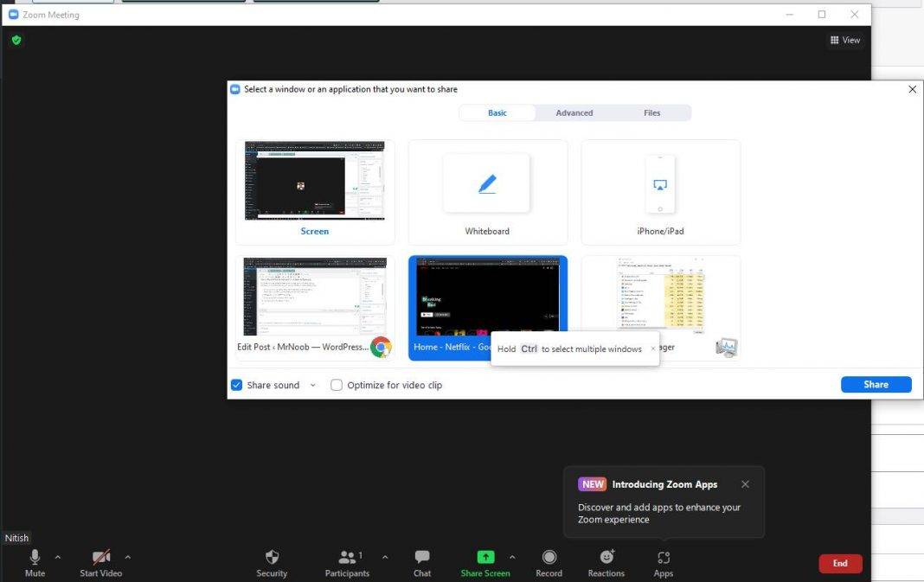Start recording with the Record icon
Screen dimensions: 924x582
(549, 558)
